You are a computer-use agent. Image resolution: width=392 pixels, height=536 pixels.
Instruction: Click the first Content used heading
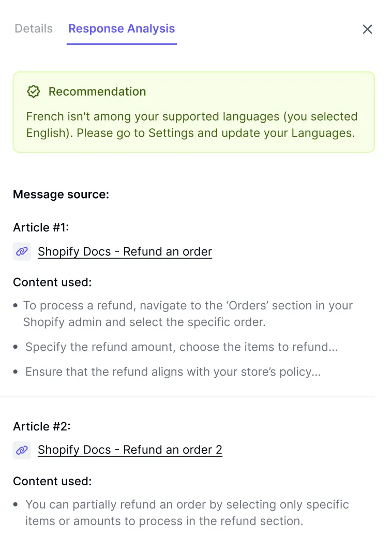pos(52,282)
